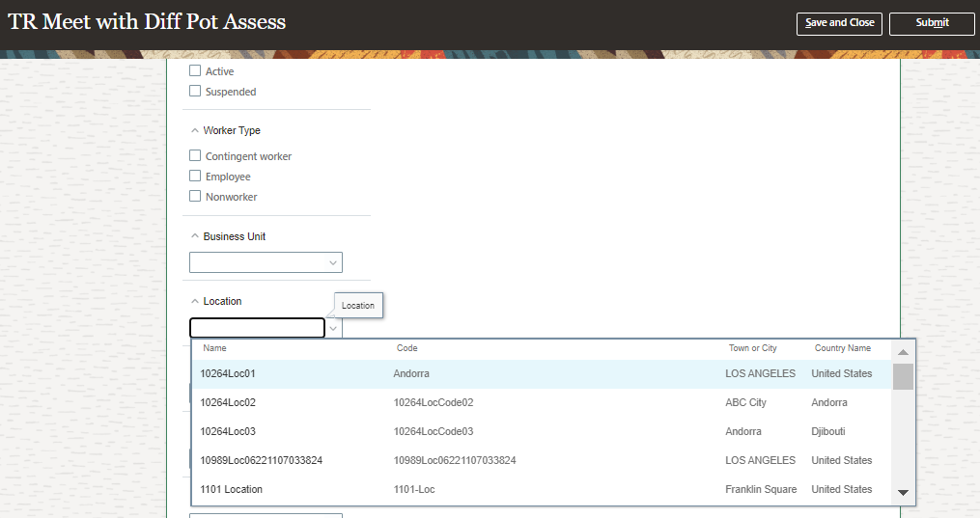Image resolution: width=980 pixels, height=518 pixels.
Task: Toggle the Location dropdown arrow
Action: (334, 328)
